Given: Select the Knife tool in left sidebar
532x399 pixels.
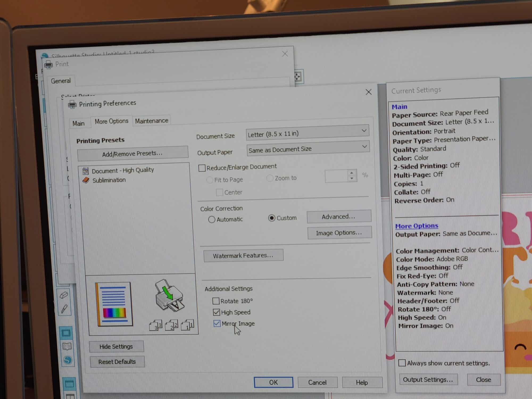Looking at the screenshot, I should coord(64,309).
